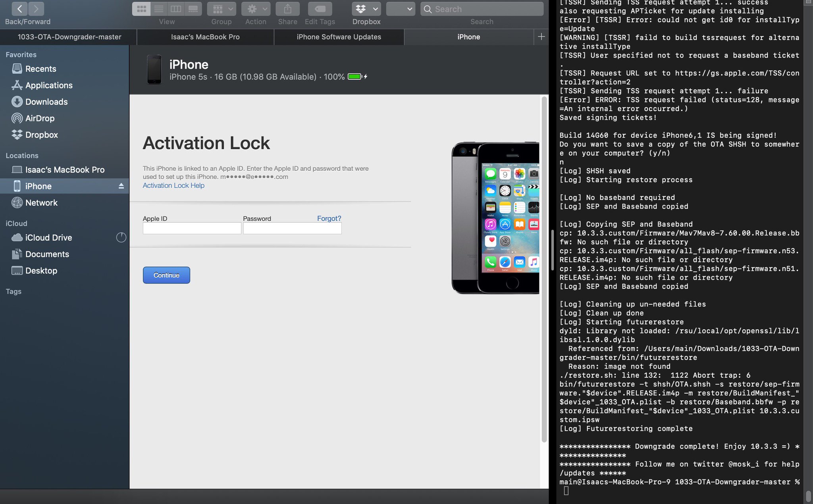Open the Group dropdown menu
Image resolution: width=813 pixels, height=504 pixels.
(x=221, y=9)
